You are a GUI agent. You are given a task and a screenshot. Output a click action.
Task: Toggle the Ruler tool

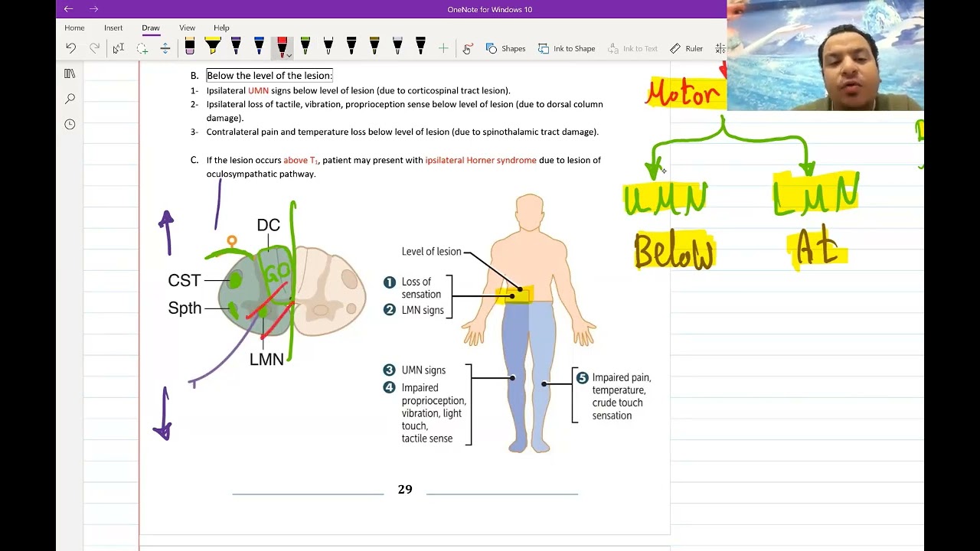click(686, 48)
